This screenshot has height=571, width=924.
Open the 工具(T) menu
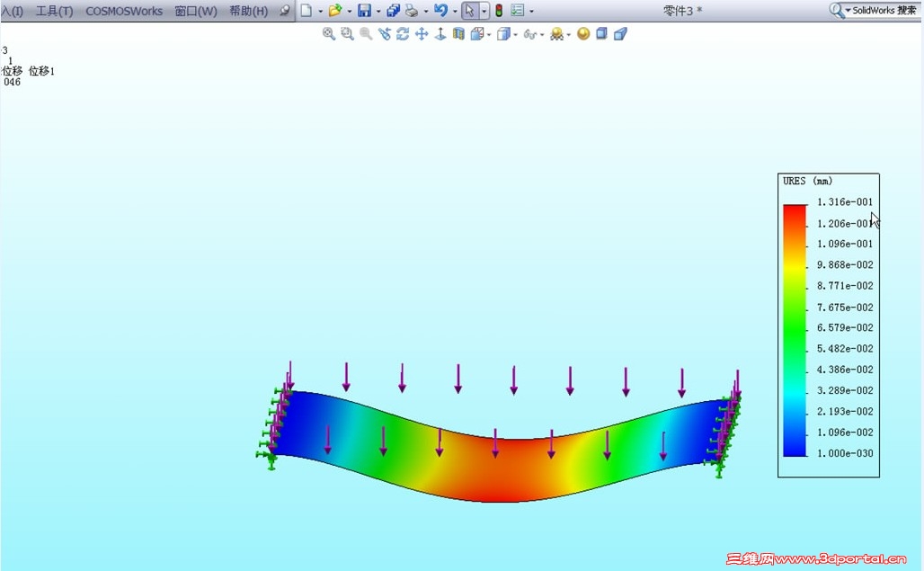coord(54,11)
